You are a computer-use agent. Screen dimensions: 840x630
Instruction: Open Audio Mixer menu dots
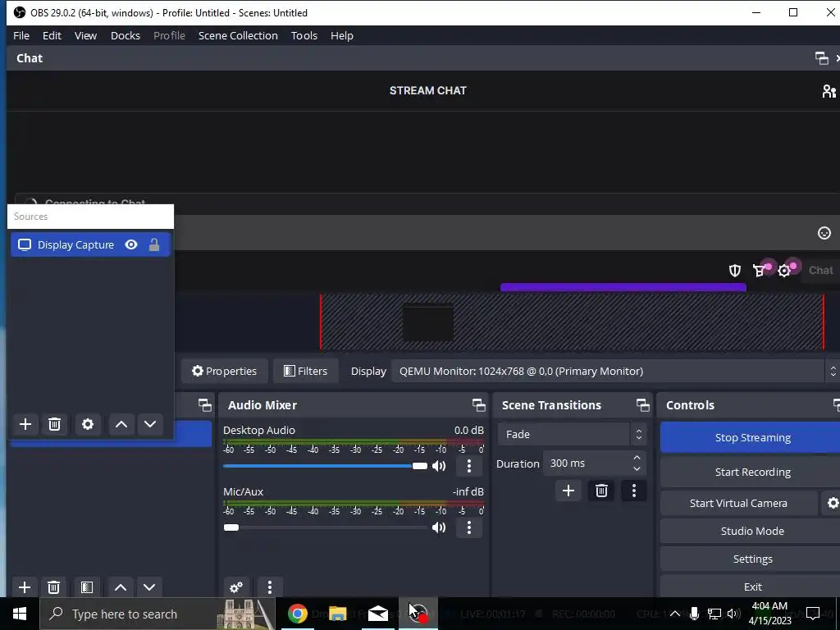[269, 587]
